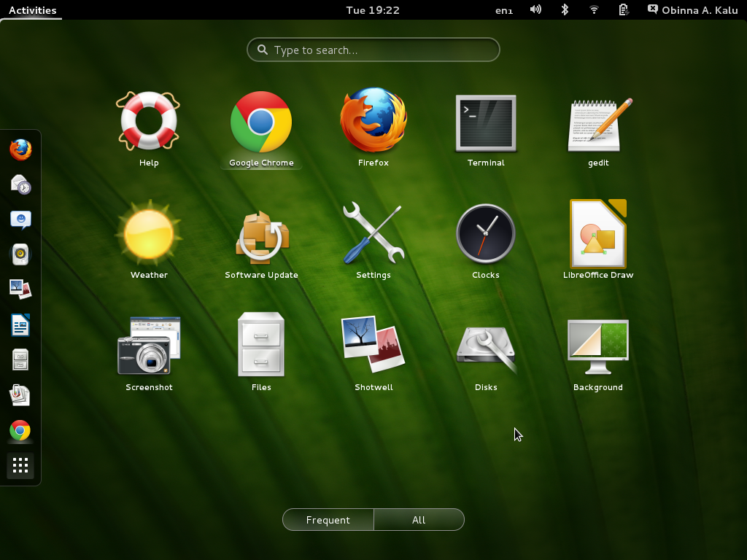Open the en keyboard layout menu
The height and width of the screenshot is (560, 747).
pyautogui.click(x=504, y=10)
